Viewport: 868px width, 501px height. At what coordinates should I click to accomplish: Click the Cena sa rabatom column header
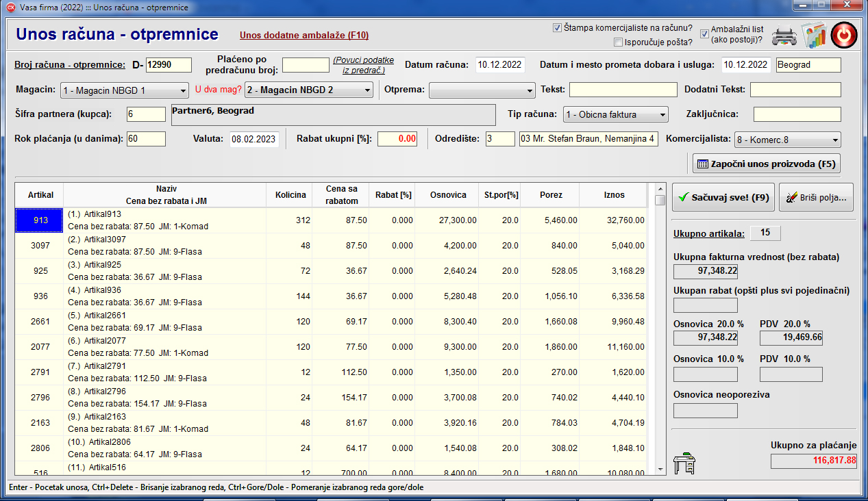(x=342, y=195)
